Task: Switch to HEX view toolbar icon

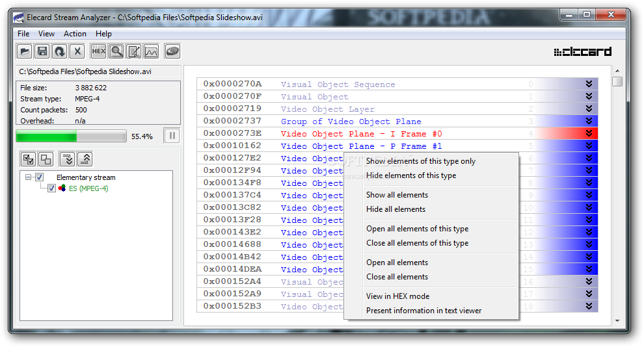Action: [x=99, y=52]
